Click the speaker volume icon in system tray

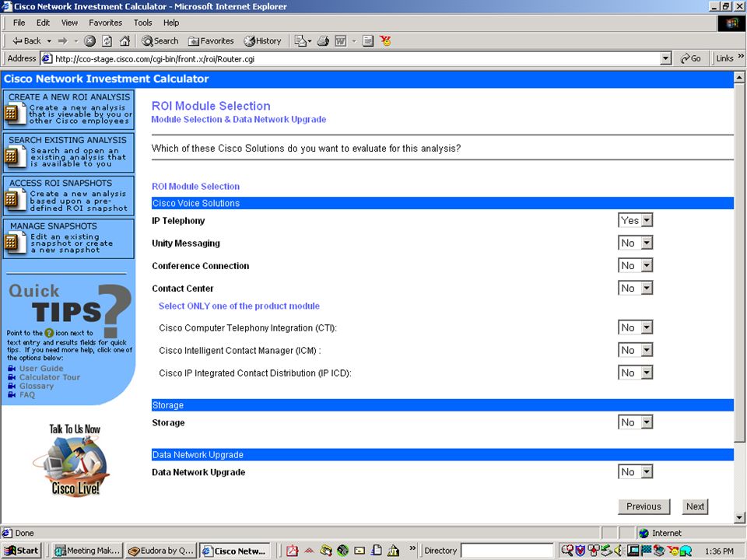[x=619, y=551]
